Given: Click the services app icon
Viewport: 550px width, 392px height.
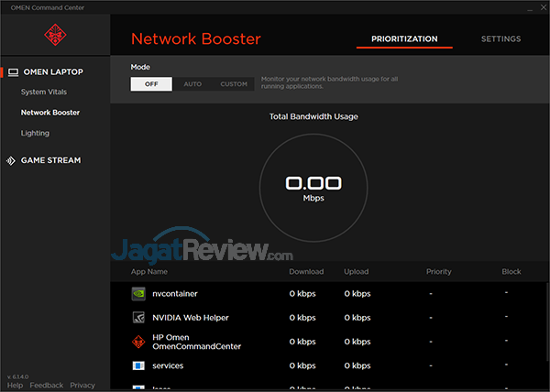Looking at the screenshot, I should pyautogui.click(x=137, y=365).
